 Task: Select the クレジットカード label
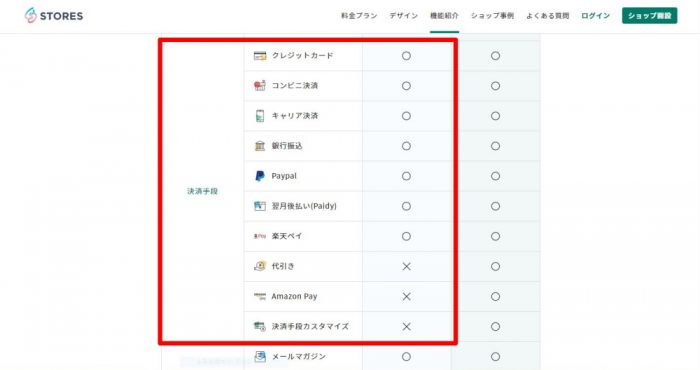[302, 56]
